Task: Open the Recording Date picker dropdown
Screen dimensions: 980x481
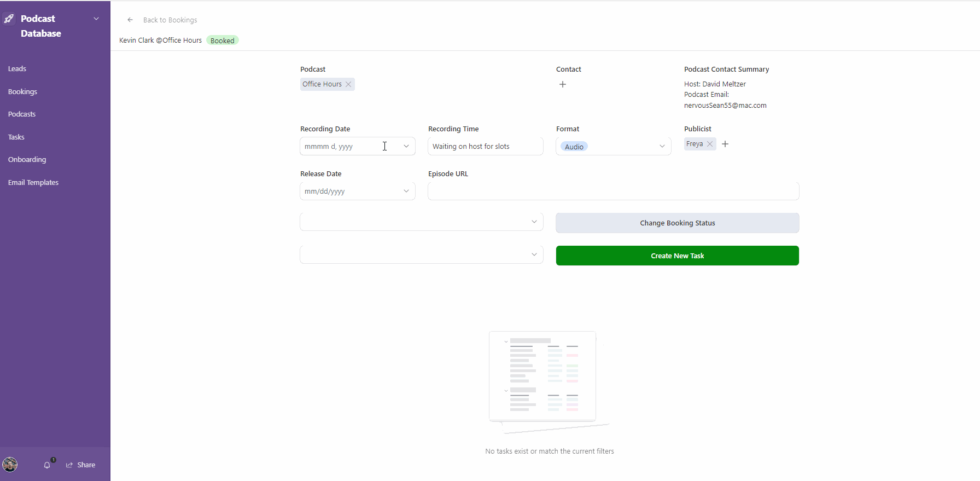Action: [406, 146]
